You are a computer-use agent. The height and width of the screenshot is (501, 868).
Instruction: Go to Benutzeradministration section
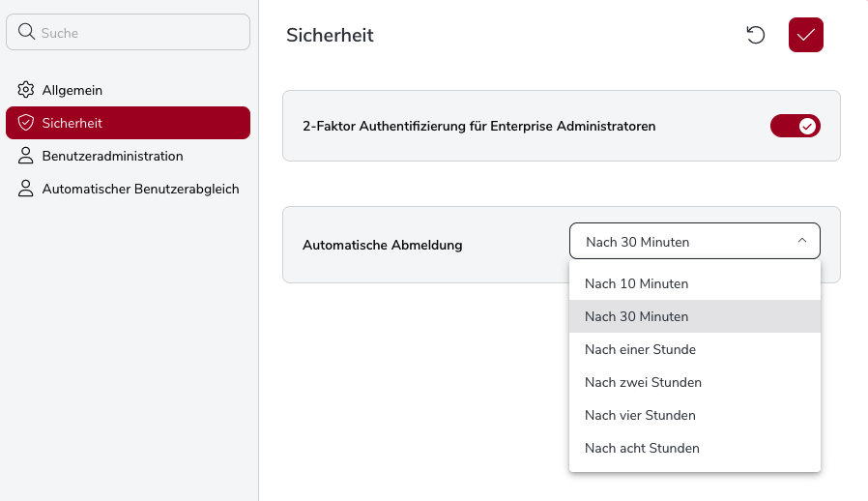[112, 156]
